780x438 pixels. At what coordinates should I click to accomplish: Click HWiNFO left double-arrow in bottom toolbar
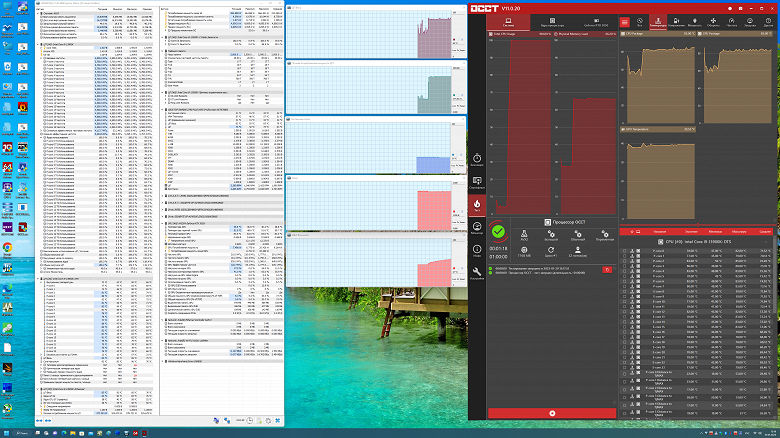[39, 421]
